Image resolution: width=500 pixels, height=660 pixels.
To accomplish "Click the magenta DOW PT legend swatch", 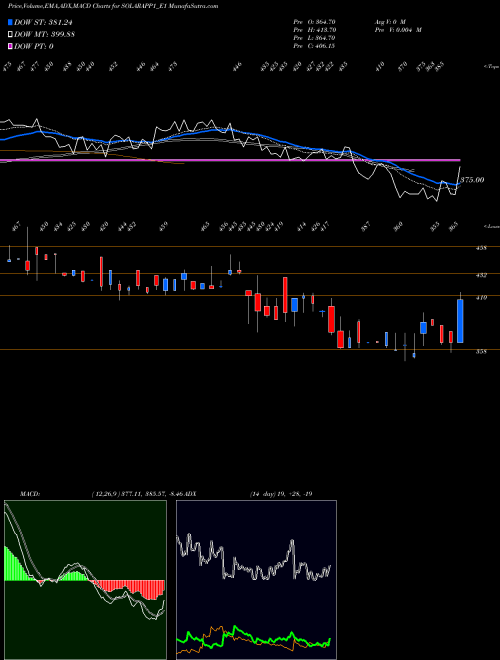I will (10, 46).
